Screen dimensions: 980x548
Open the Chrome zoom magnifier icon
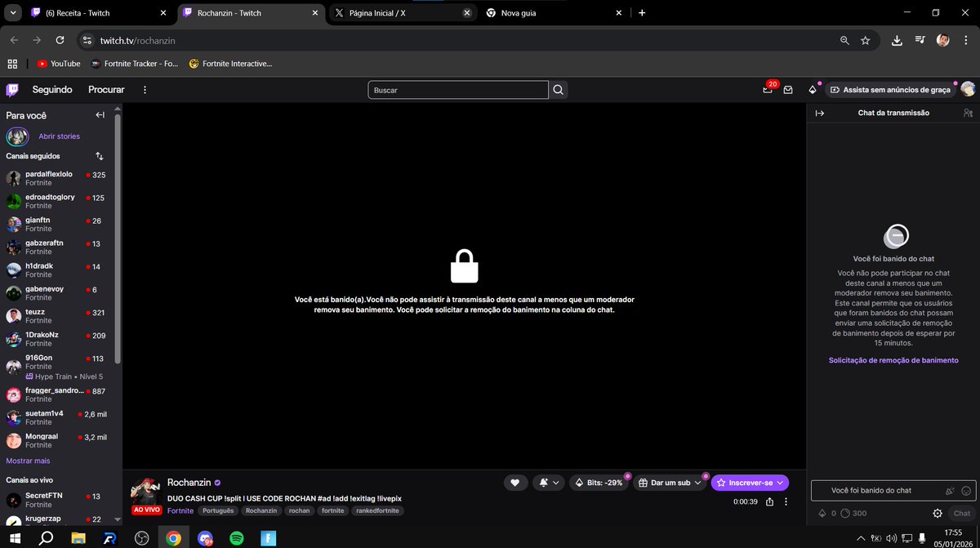(x=844, y=40)
